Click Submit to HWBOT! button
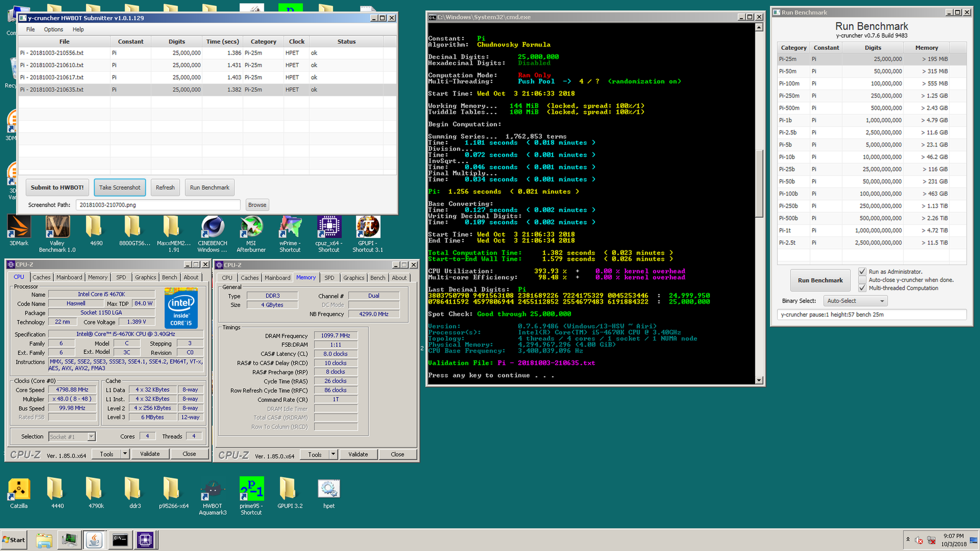980x551 pixels. pos(57,188)
